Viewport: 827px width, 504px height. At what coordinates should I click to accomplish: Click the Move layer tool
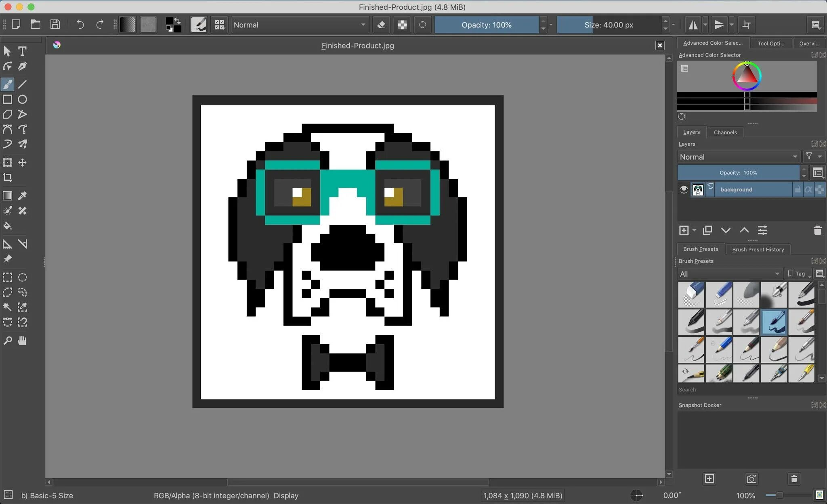click(x=22, y=163)
